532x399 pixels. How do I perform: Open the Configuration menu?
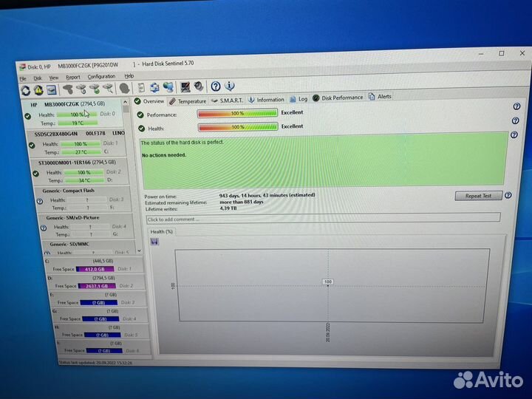(x=101, y=76)
